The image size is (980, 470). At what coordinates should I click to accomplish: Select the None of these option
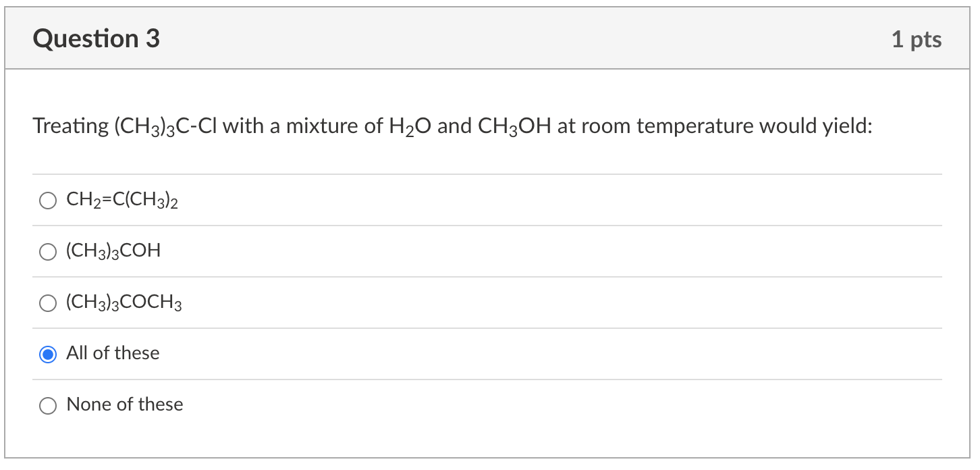click(48, 405)
